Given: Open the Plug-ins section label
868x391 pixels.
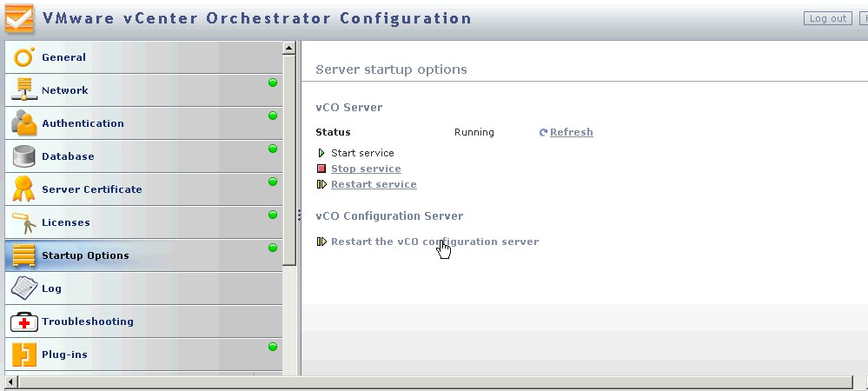Looking at the screenshot, I should click(64, 355).
